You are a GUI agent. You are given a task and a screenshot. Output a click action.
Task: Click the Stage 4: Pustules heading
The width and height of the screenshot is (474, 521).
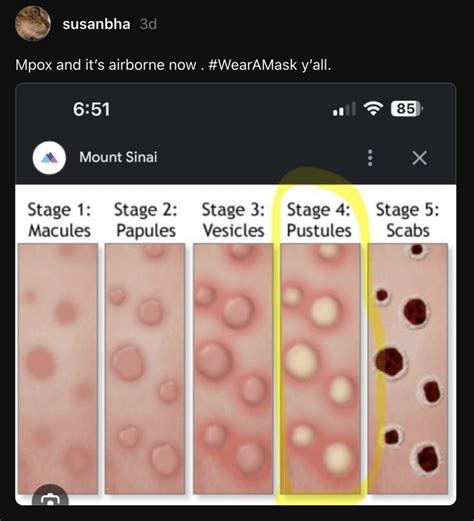coord(319,220)
